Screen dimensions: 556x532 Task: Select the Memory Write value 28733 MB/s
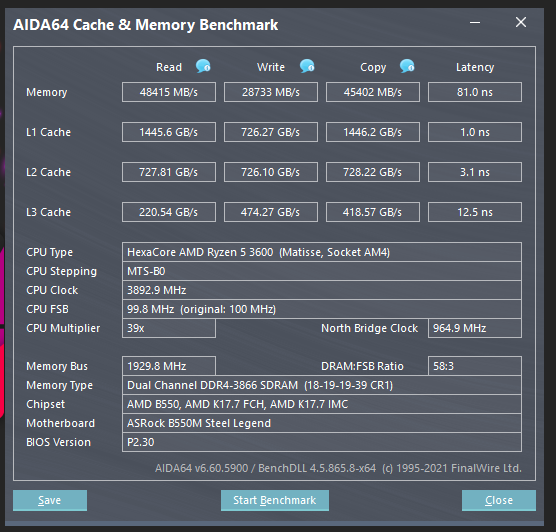click(x=271, y=92)
